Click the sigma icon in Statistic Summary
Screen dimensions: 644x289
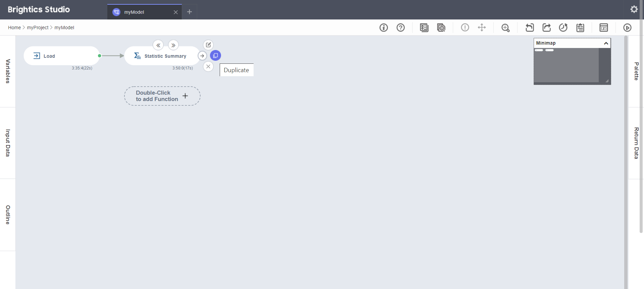point(137,56)
